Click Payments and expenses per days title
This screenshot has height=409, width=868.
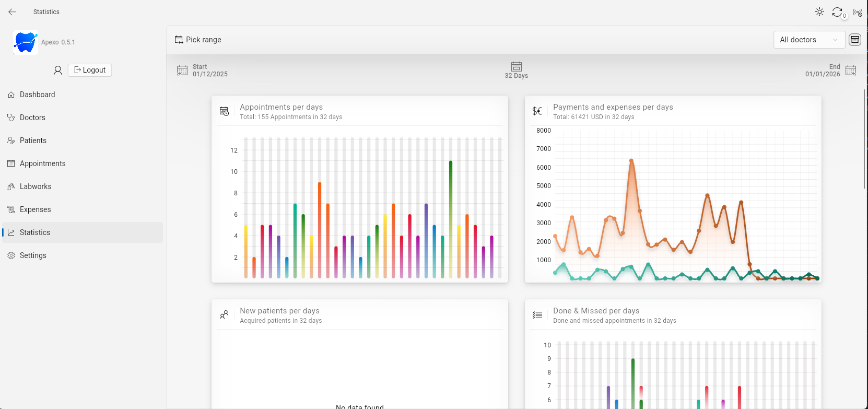coord(613,107)
